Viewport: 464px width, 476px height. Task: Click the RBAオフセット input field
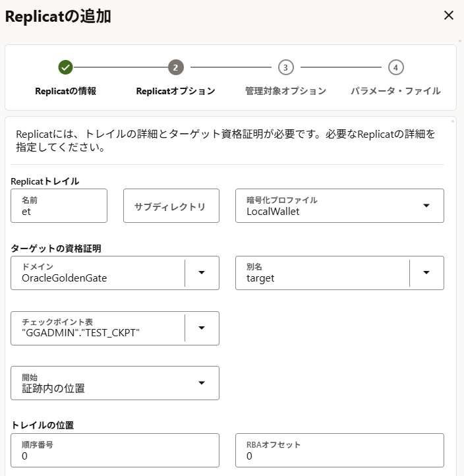(x=339, y=450)
